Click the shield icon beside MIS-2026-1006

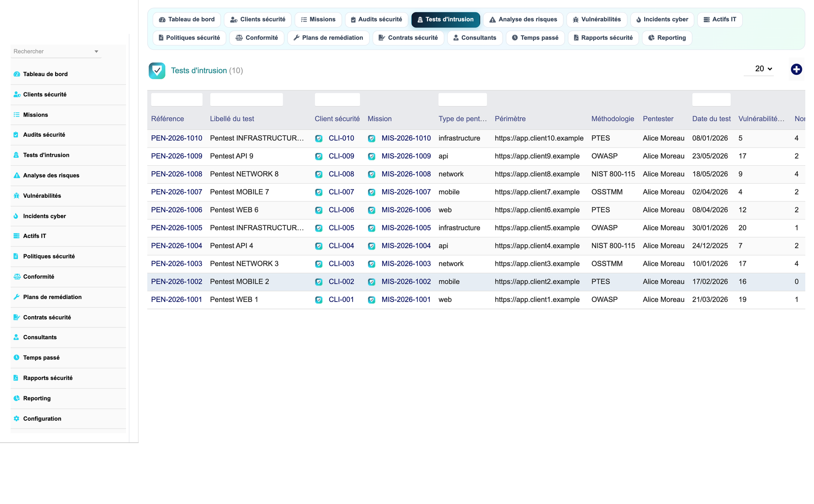point(371,210)
